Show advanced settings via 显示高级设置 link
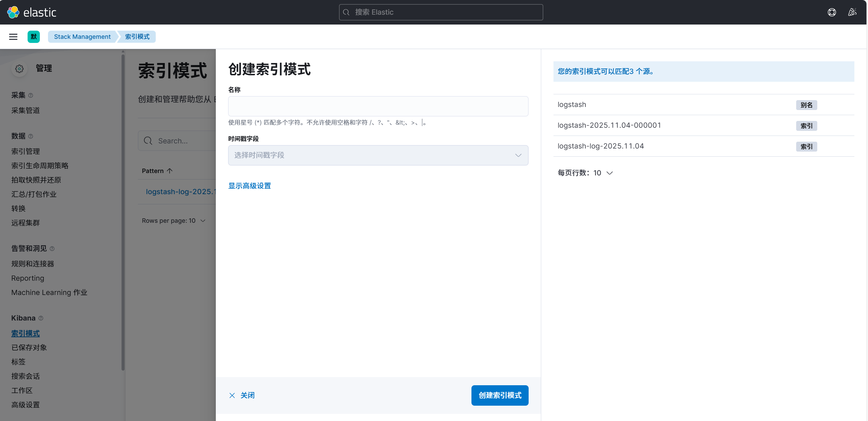The width and height of the screenshot is (868, 421). click(x=249, y=186)
